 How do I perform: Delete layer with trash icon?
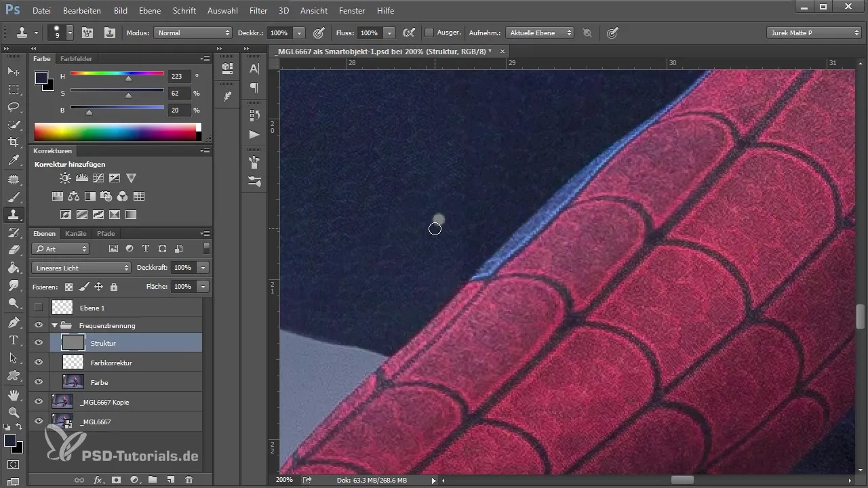(189, 480)
